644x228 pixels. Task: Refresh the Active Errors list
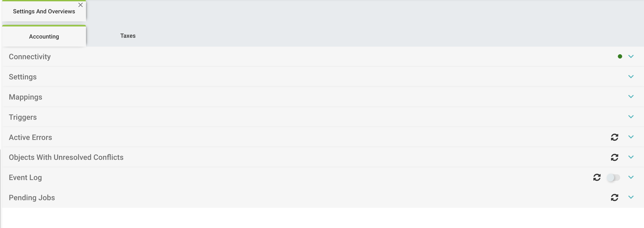pyautogui.click(x=614, y=137)
